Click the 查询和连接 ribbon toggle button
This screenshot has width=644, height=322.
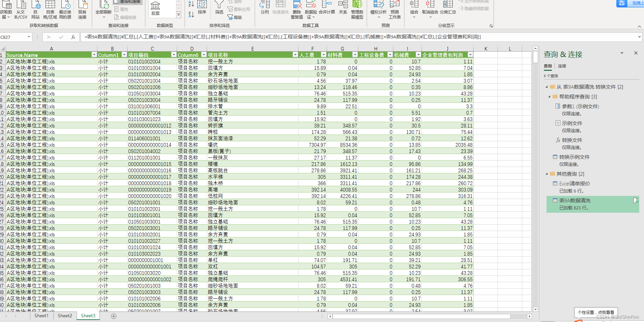pyautogui.click(x=128, y=2)
